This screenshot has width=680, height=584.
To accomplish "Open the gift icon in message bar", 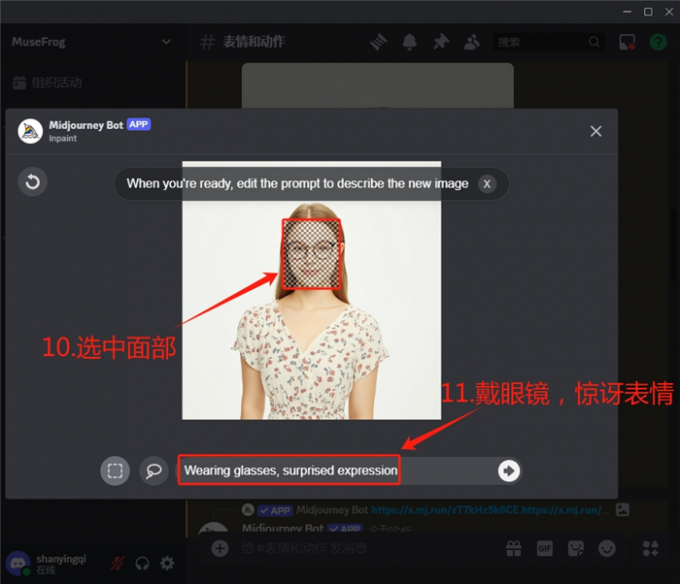I will pos(514,548).
